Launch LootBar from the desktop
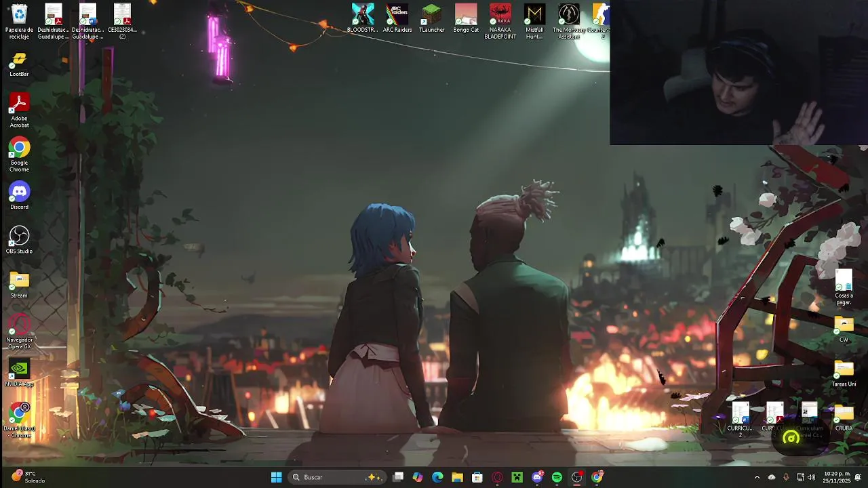The height and width of the screenshot is (488, 868). tap(19, 64)
